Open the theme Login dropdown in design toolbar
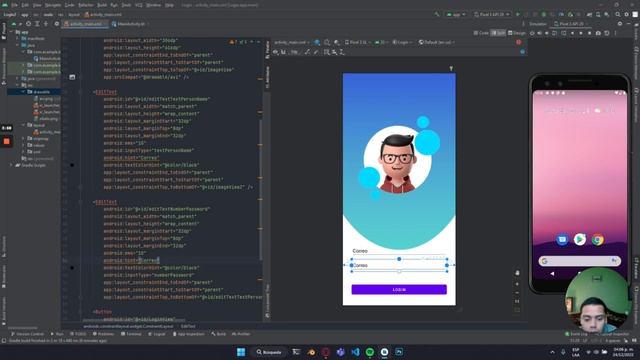 402,42
